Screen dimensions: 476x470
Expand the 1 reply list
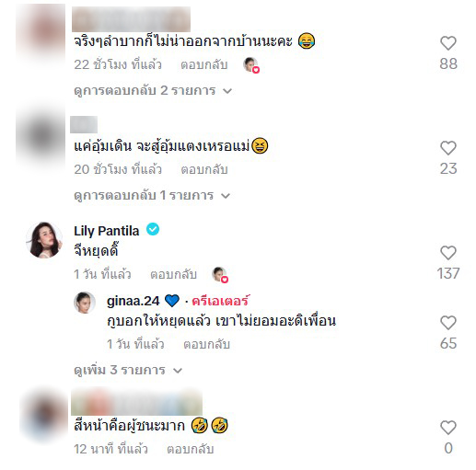pos(152,196)
